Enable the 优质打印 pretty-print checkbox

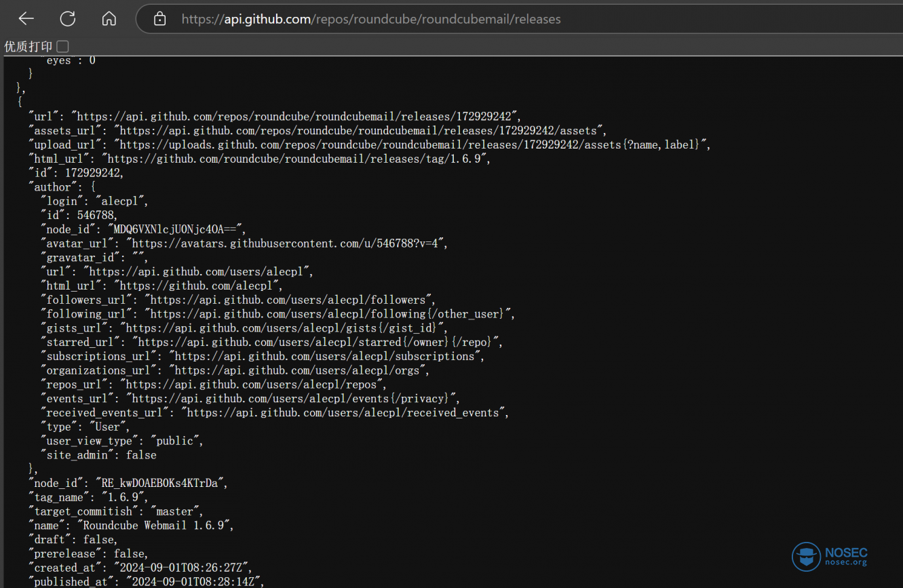click(x=62, y=46)
